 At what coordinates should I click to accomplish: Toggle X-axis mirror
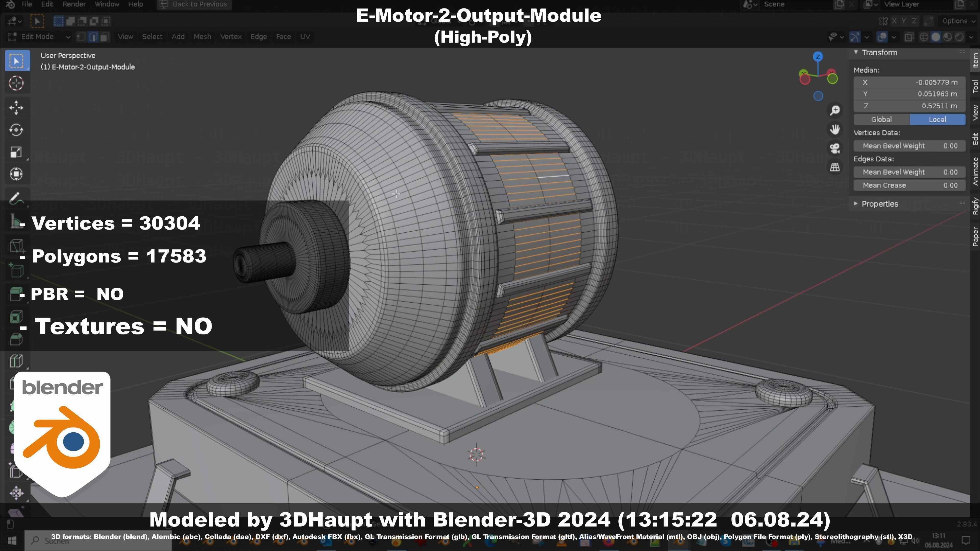point(894,21)
